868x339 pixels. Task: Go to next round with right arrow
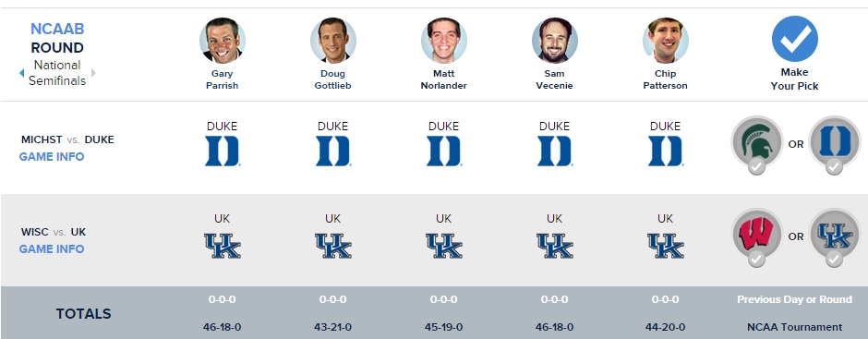[93, 73]
